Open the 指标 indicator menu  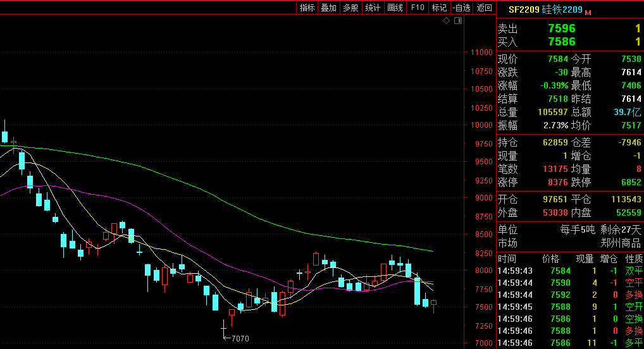(307, 8)
